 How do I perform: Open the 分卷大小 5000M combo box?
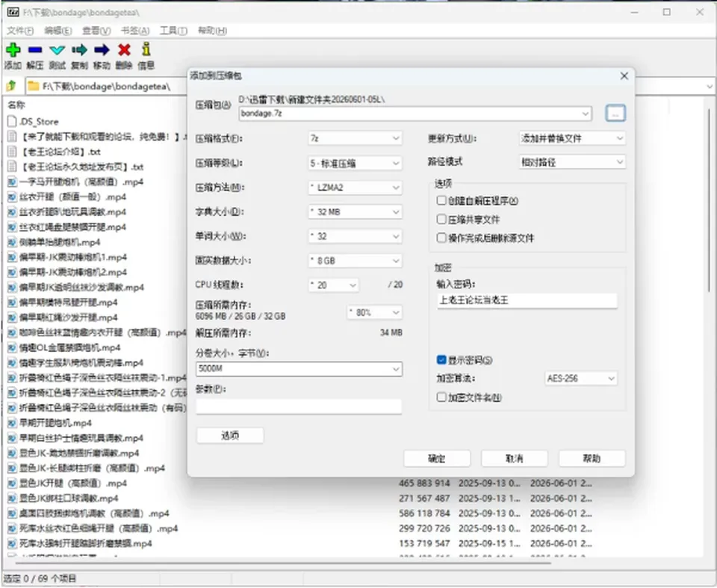[299, 369]
